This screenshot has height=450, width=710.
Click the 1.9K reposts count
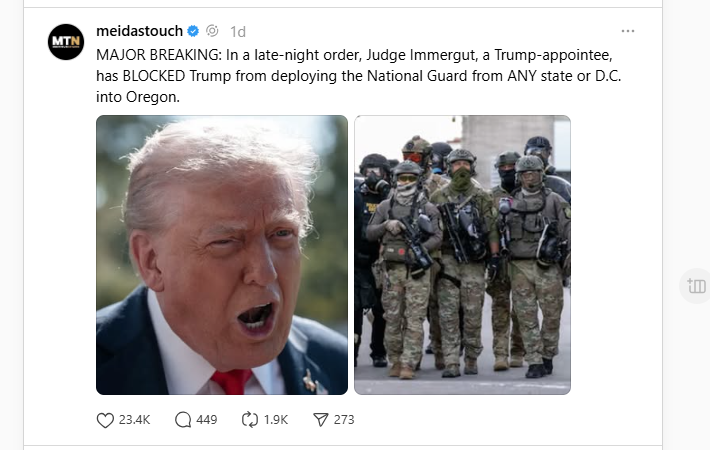[276, 420]
